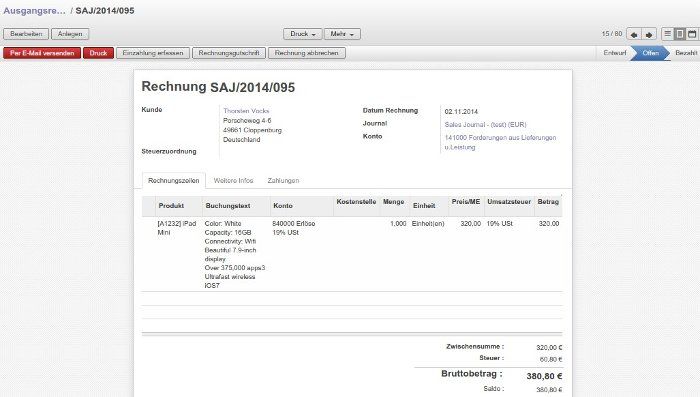This screenshot has height=397, width=700.
Task: Create a Rechnungsgutschrift credit note
Action: (229, 53)
